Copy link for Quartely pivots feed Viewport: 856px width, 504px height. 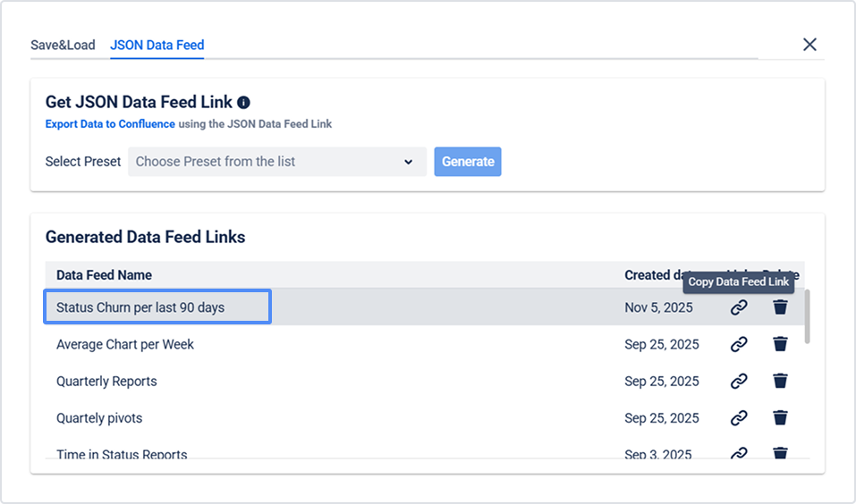(x=739, y=417)
